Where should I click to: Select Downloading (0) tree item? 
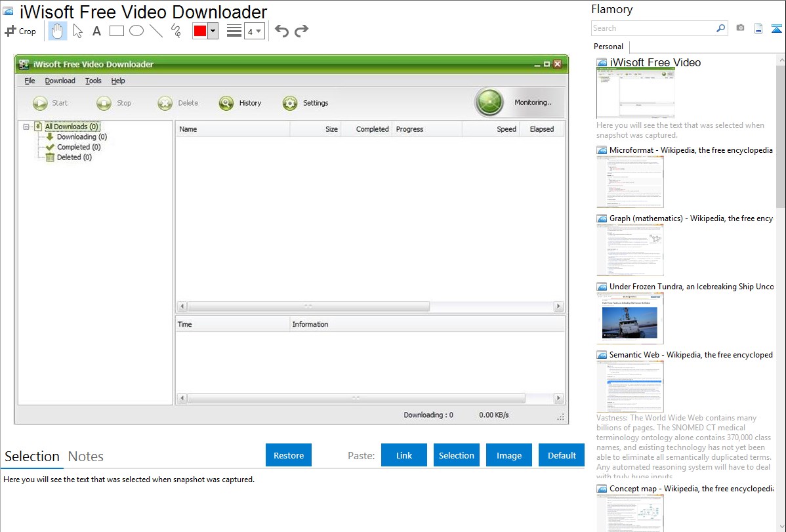coord(82,137)
